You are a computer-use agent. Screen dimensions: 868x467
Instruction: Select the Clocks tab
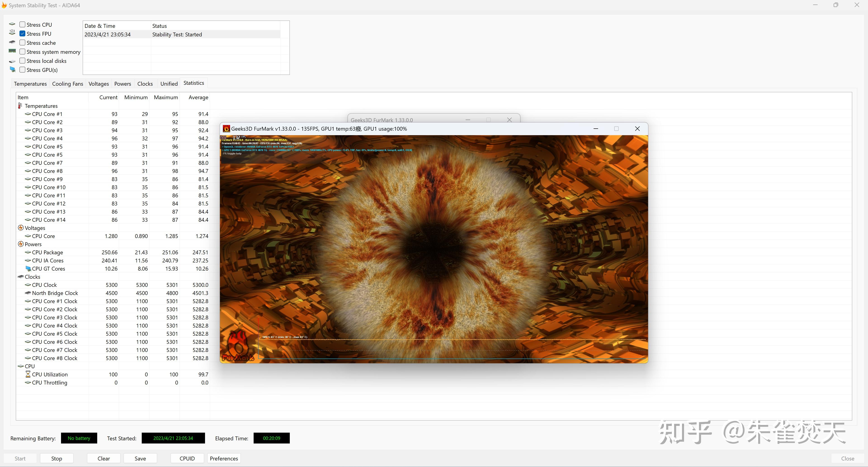point(145,84)
